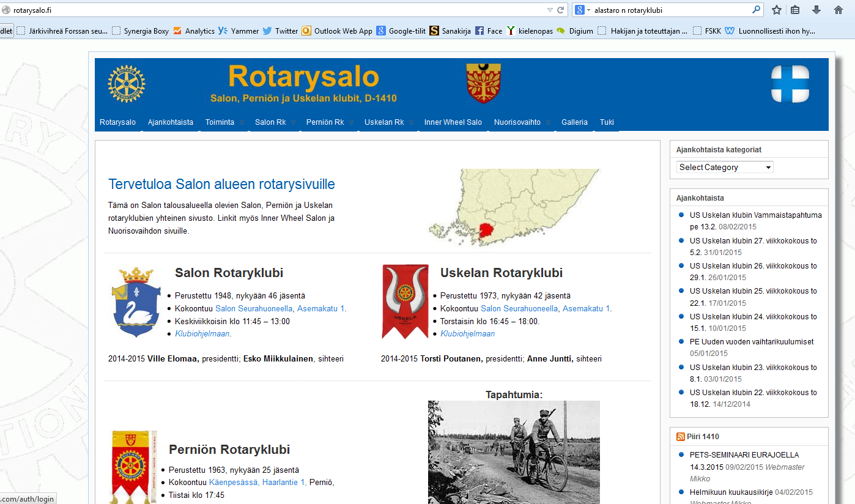Select the Finnish flag language icon
This screenshot has height=504, width=855.
790,84
